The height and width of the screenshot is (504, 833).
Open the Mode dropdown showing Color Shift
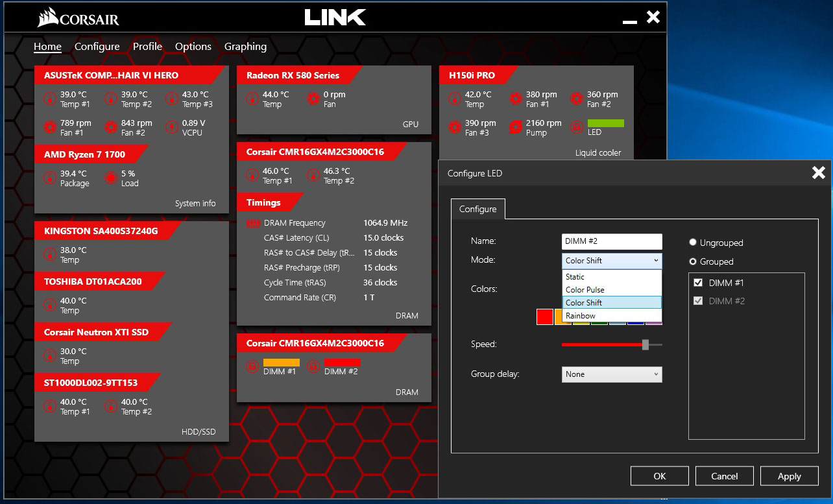pyautogui.click(x=612, y=261)
